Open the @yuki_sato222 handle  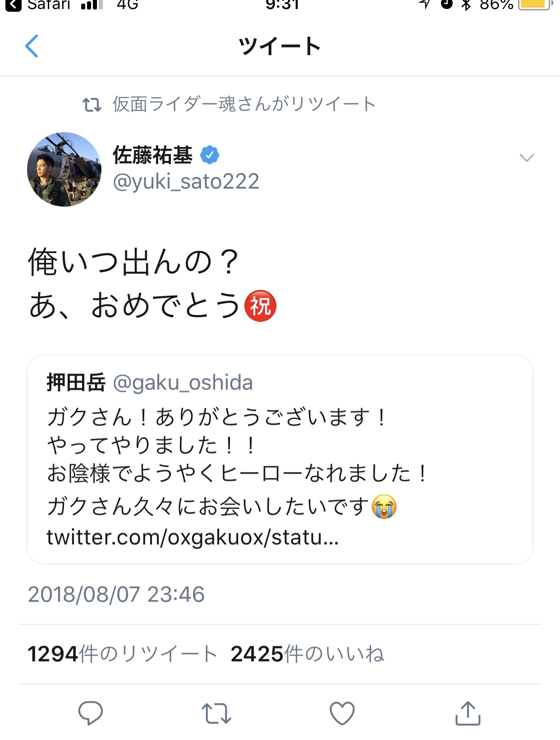point(186,181)
